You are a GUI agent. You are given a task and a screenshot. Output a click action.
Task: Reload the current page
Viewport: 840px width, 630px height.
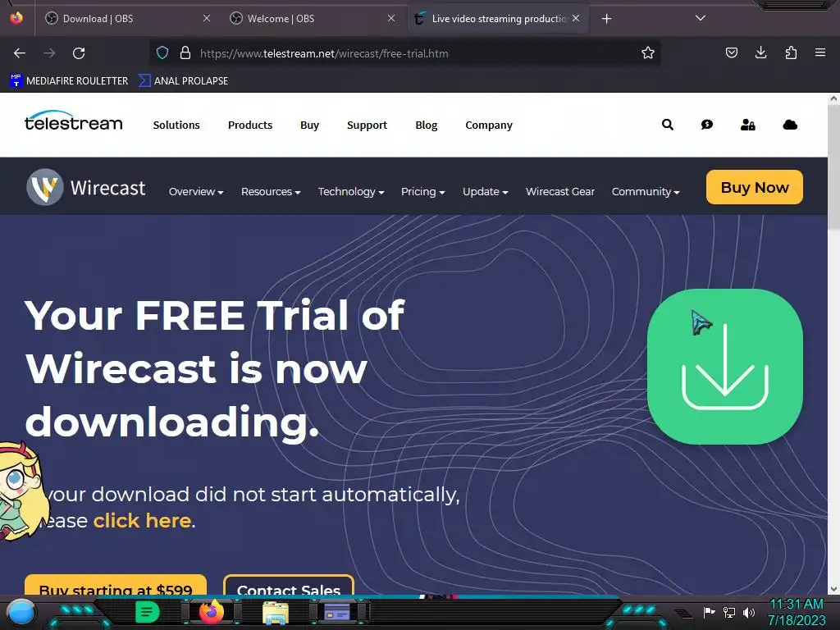coord(79,53)
